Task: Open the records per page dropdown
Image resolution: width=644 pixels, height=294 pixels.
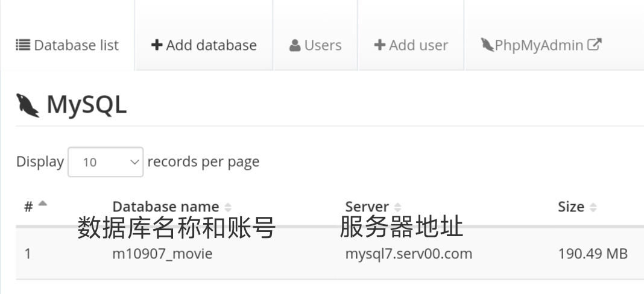Action: tap(106, 162)
